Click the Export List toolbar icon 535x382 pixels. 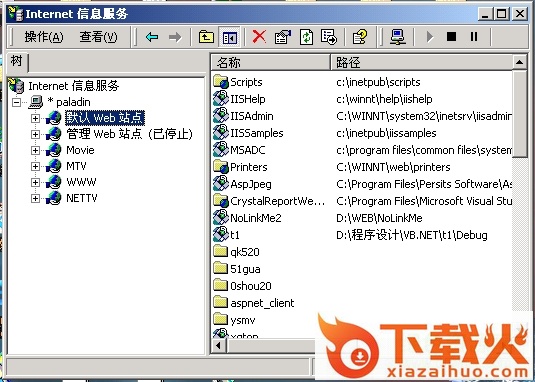329,36
